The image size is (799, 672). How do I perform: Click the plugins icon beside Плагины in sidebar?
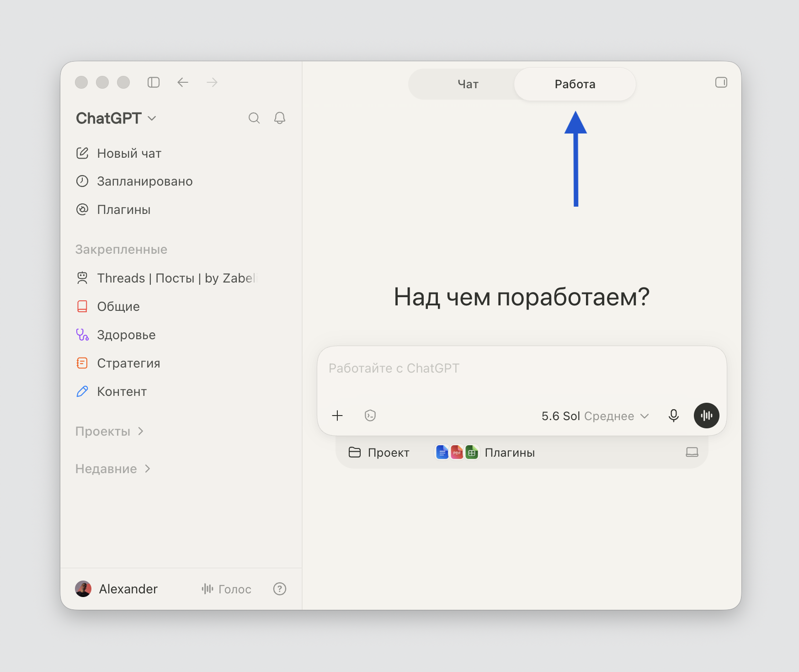point(82,210)
